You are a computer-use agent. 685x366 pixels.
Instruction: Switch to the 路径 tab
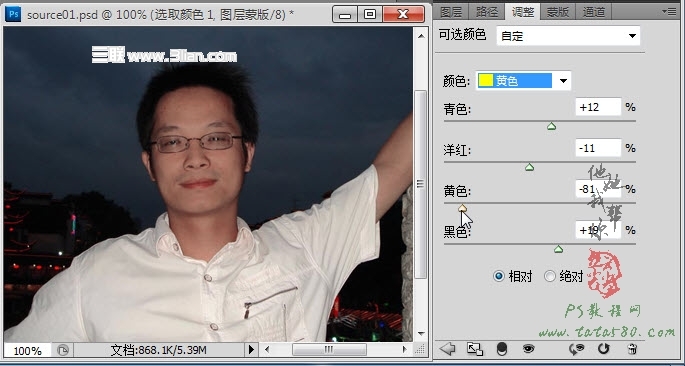pyautogui.click(x=486, y=12)
